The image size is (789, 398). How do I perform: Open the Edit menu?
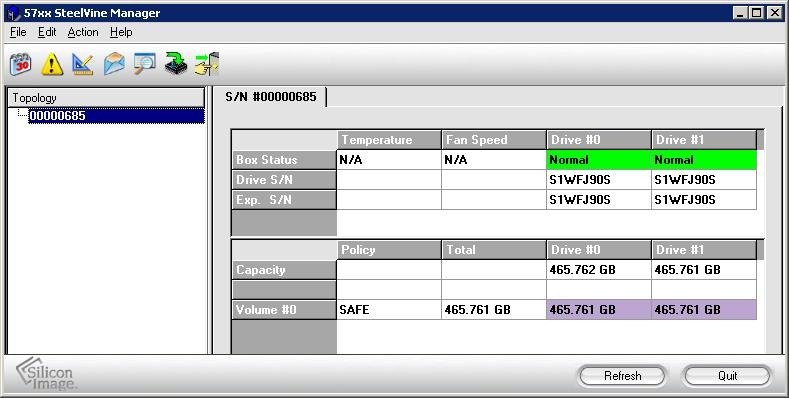tap(47, 32)
